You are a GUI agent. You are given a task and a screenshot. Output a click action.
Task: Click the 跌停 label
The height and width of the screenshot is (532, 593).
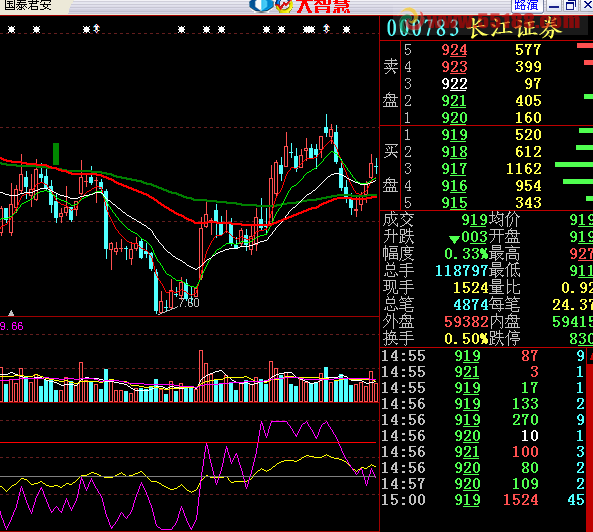point(504,339)
